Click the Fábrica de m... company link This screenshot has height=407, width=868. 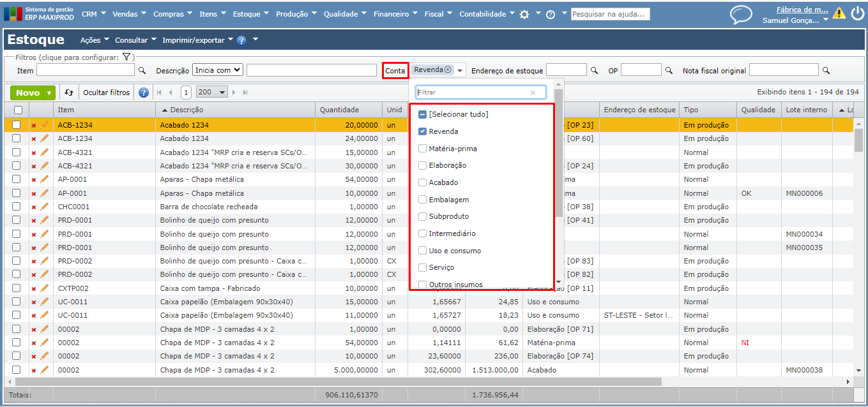802,10
